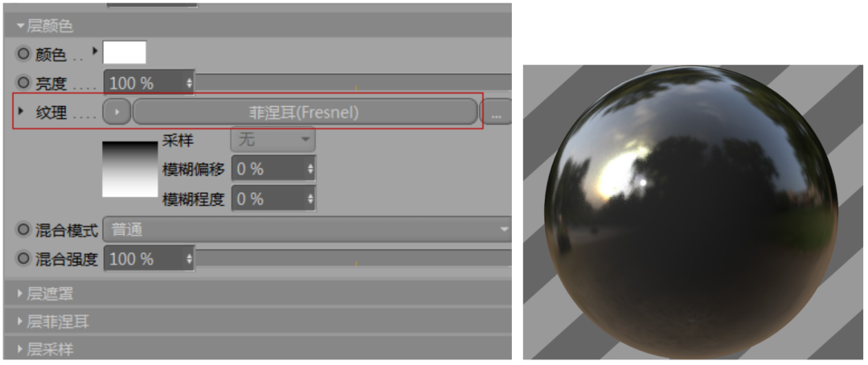This screenshot has width=868, height=365.
Task: Expand the 纹理 texture triangle
Action: [21, 111]
